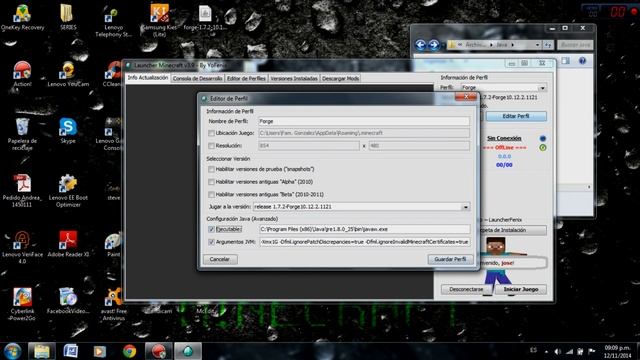Screen dimensions: 640x360
Task: Open avast! Free Antivirus desktop icon
Action: [x=114, y=304]
